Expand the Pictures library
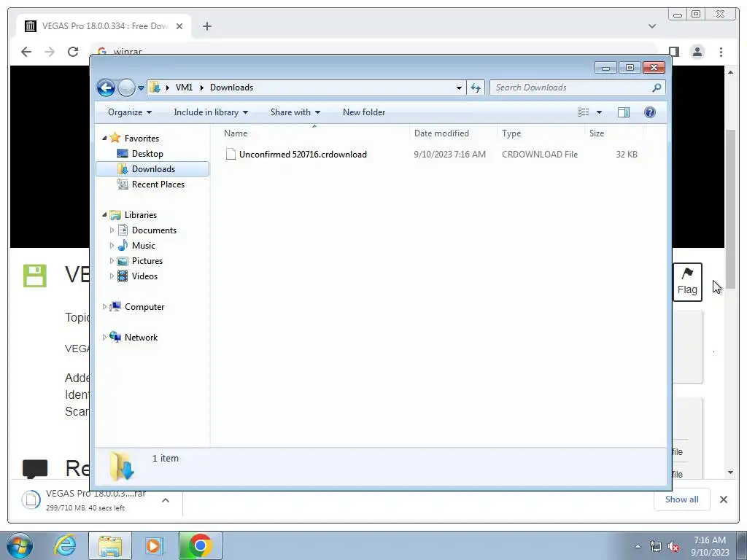The height and width of the screenshot is (560, 747). pyautogui.click(x=112, y=261)
